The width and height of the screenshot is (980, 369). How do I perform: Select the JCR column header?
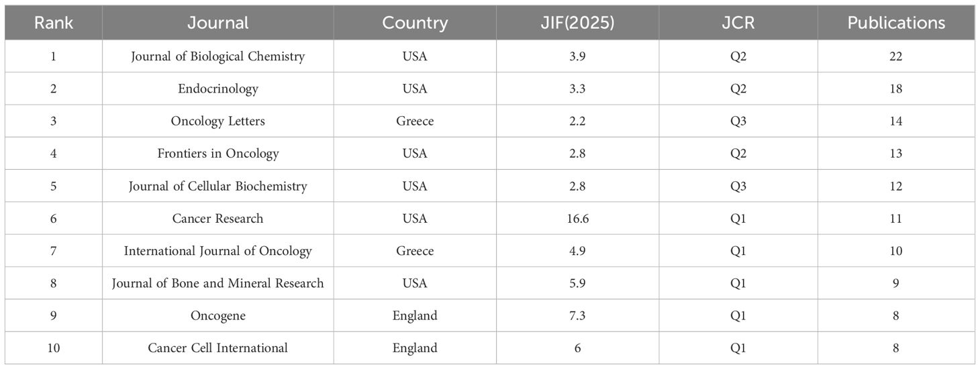[x=738, y=23]
